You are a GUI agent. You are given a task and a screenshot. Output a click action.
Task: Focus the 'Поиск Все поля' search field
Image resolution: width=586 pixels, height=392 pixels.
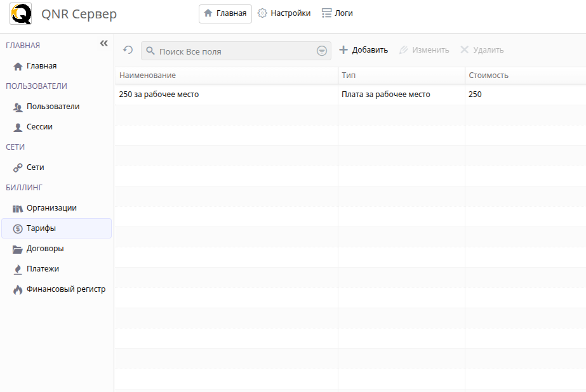click(x=236, y=51)
